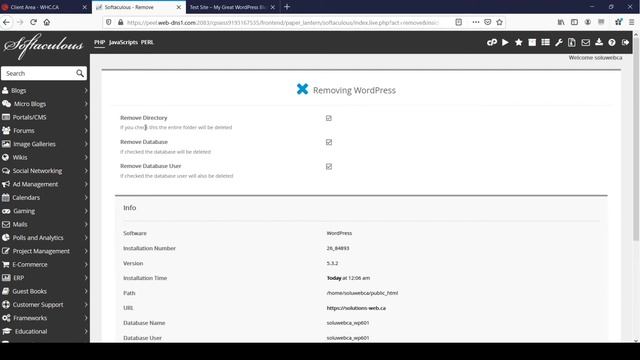Click the browser back arrow
This screenshot has height=360, width=640.
7,22
